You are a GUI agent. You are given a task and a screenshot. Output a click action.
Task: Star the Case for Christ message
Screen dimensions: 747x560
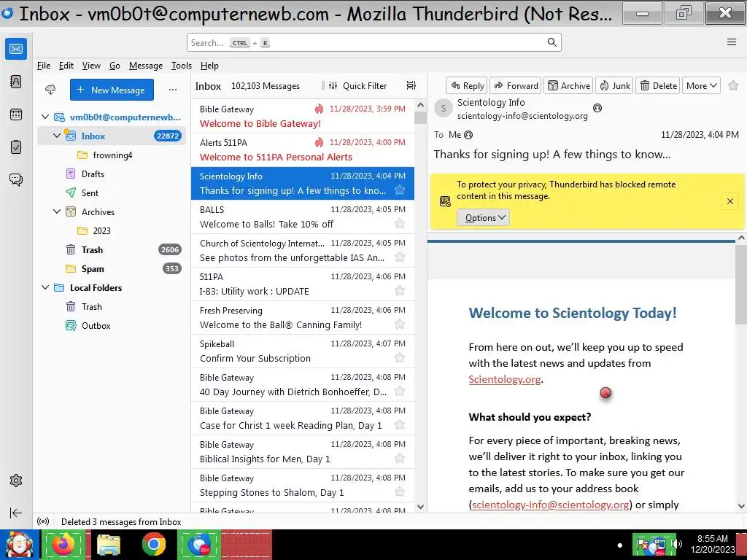click(400, 425)
